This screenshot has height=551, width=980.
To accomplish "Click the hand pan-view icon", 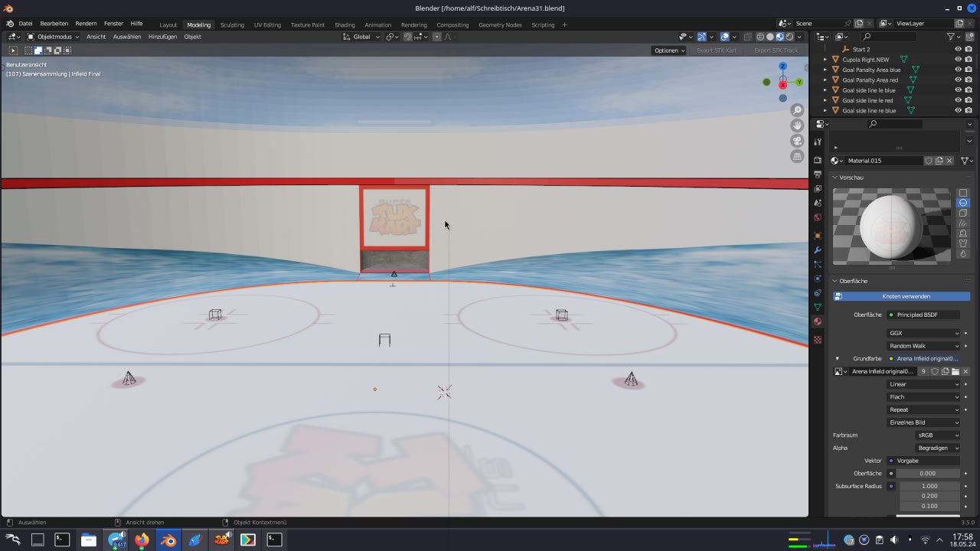I will [x=797, y=126].
